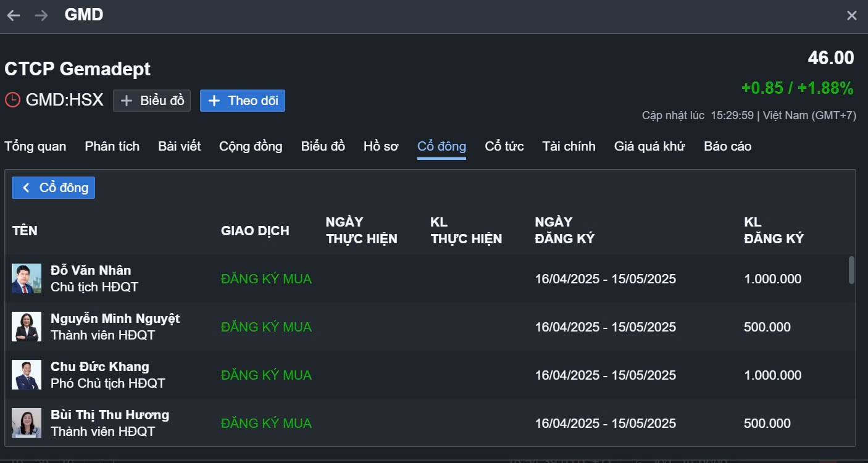Return via the Cổ đông back button
The height and width of the screenshot is (463, 868).
click(x=54, y=188)
